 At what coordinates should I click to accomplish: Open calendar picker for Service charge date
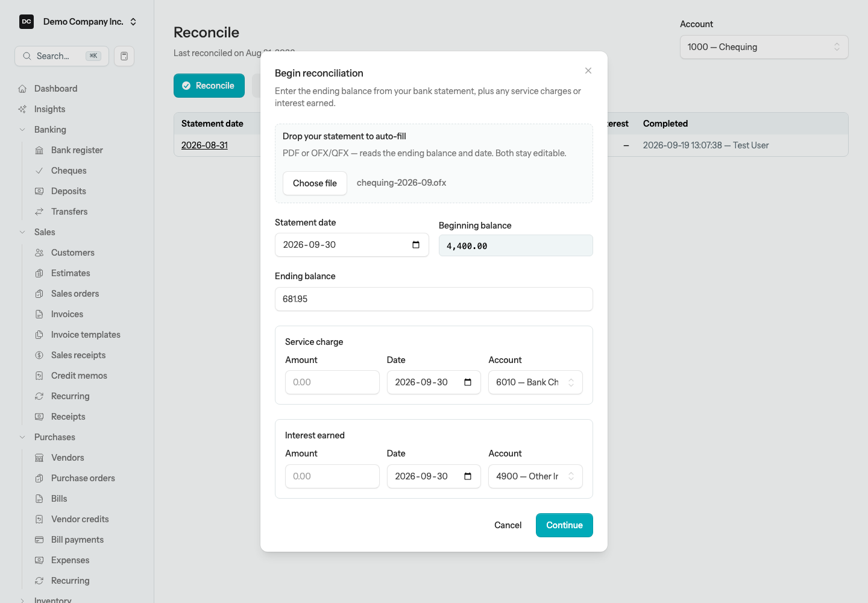468,382
